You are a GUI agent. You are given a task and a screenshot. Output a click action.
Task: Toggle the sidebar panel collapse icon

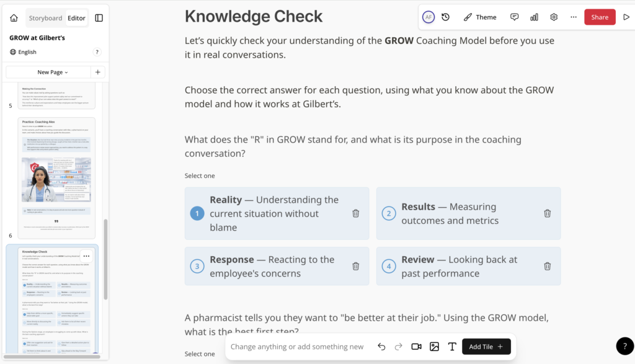(x=99, y=18)
